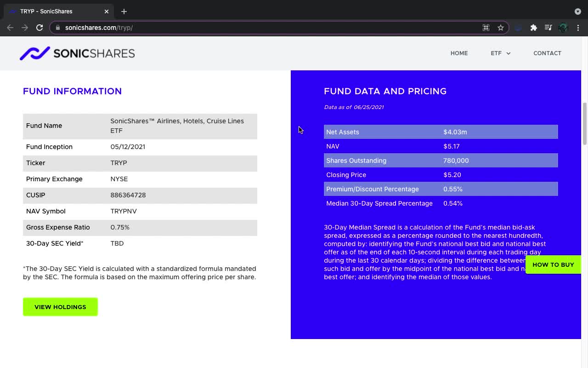Screen dimensions: 588x368
Task: Click the NAV value $5.17
Action: pyautogui.click(x=451, y=146)
